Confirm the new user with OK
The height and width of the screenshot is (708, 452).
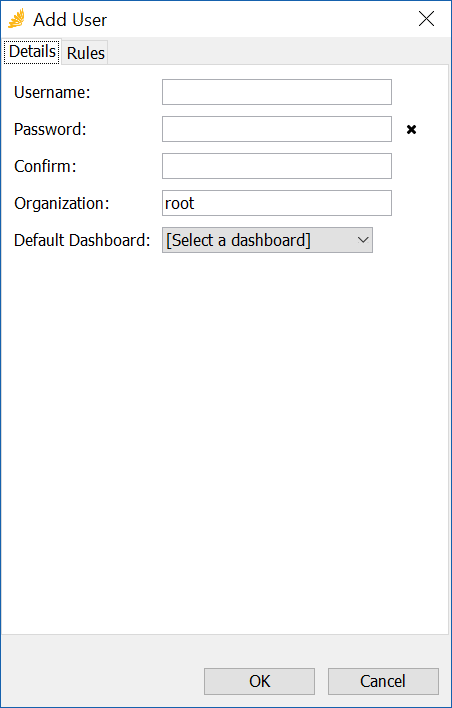point(259,681)
